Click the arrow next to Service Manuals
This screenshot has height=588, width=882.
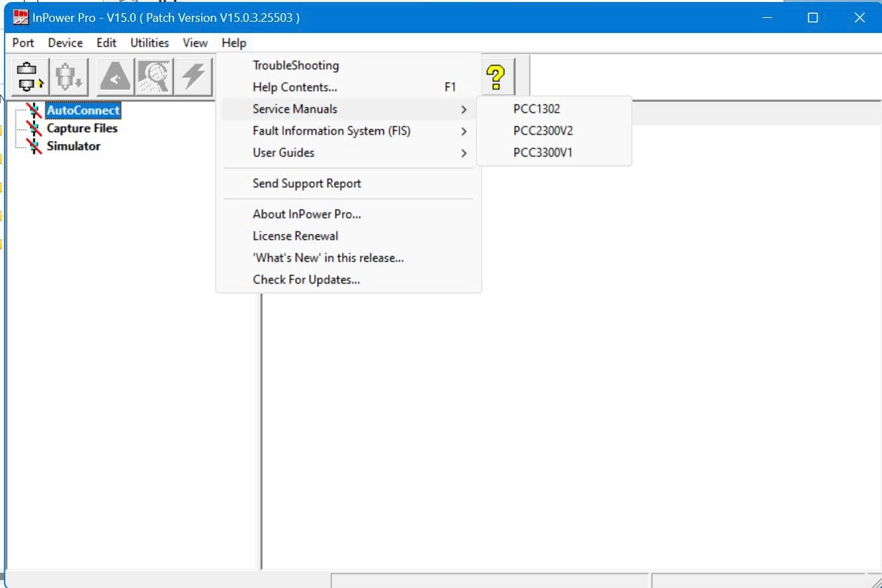(x=464, y=110)
